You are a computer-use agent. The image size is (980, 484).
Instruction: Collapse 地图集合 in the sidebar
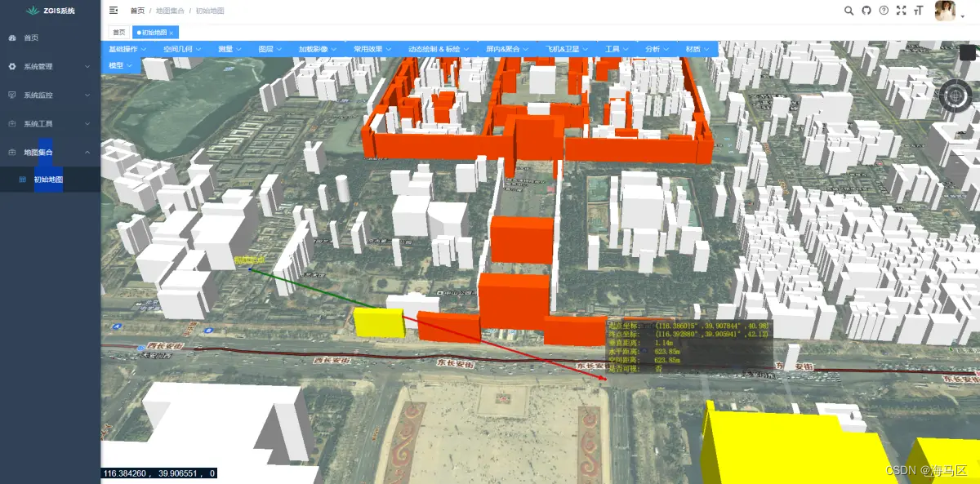point(50,153)
